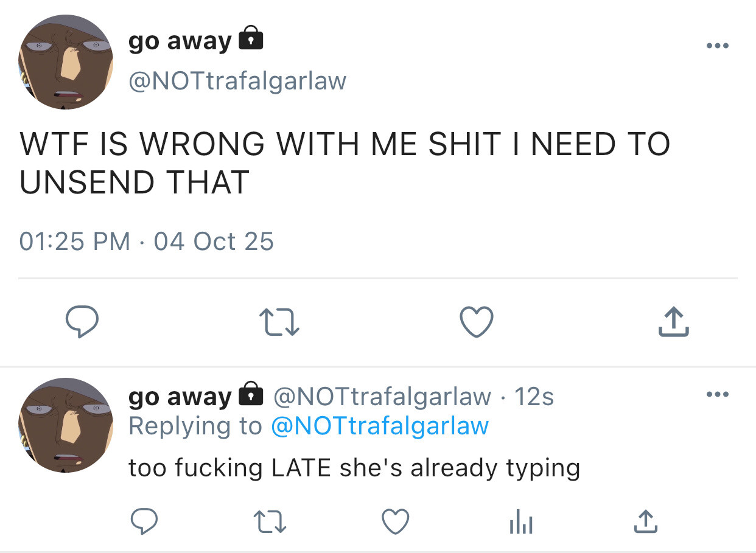This screenshot has width=756, height=553.
Task: Click the 12s timestamp on reply
Action: (534, 397)
